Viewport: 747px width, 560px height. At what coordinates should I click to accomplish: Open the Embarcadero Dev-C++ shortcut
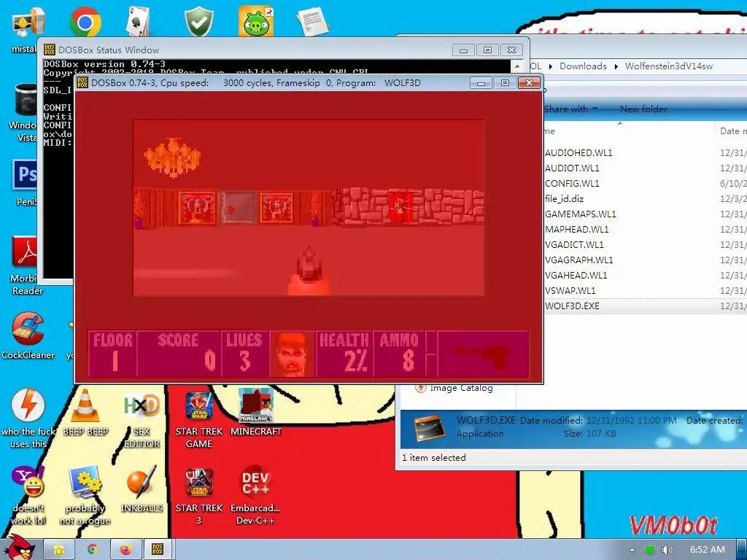[255, 495]
